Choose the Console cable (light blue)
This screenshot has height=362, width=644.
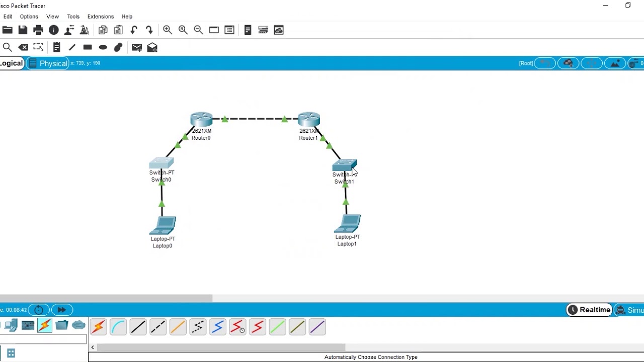[x=118, y=327]
